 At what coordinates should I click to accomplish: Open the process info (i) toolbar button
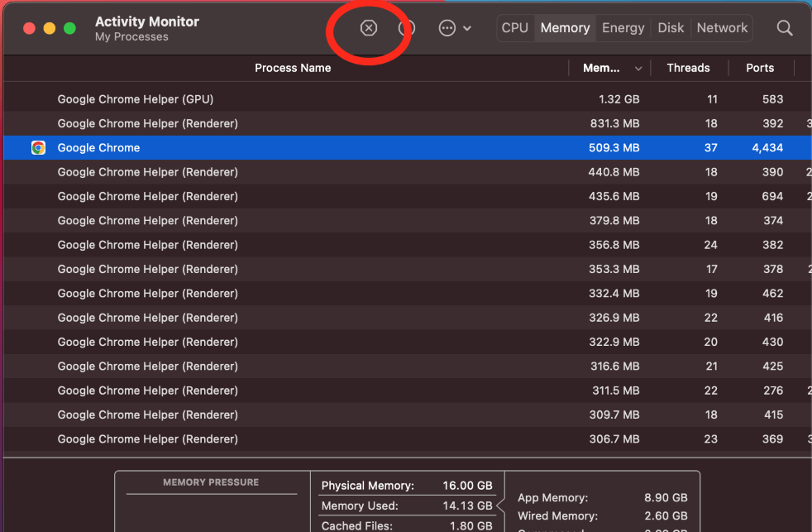407,28
